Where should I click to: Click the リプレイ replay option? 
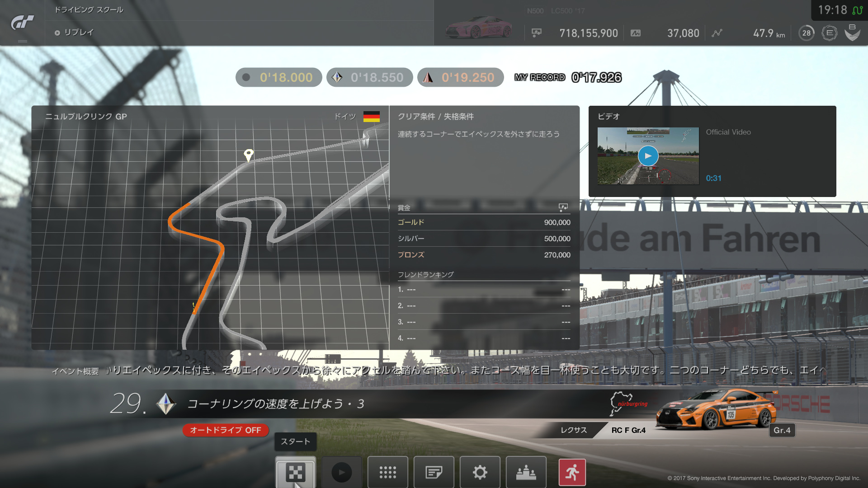[x=74, y=33]
